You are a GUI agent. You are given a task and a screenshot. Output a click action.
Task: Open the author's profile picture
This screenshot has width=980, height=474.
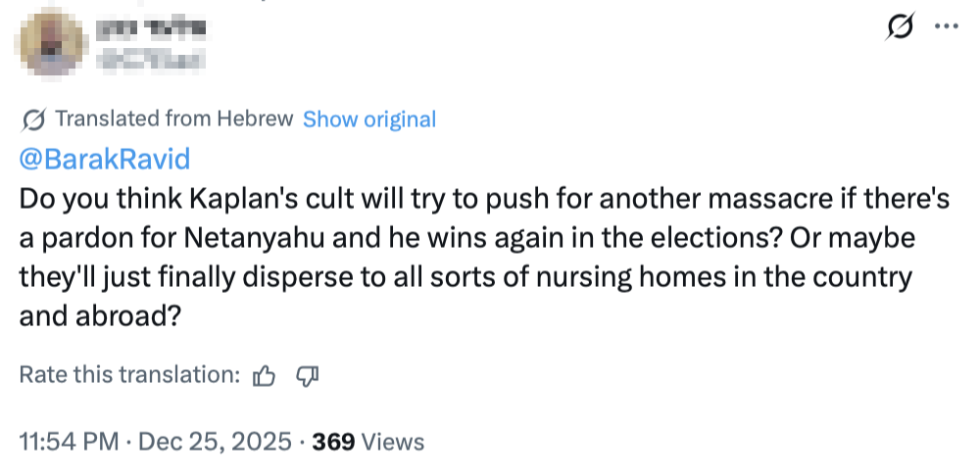coord(50,45)
